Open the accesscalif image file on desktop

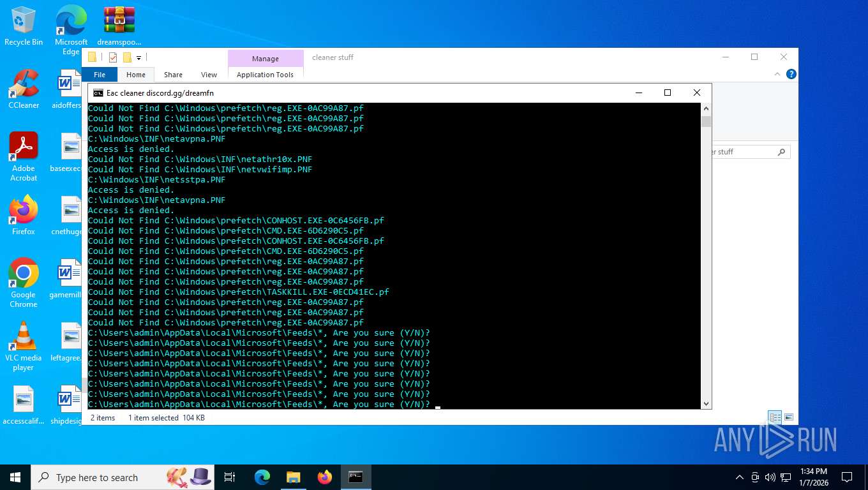24,405
